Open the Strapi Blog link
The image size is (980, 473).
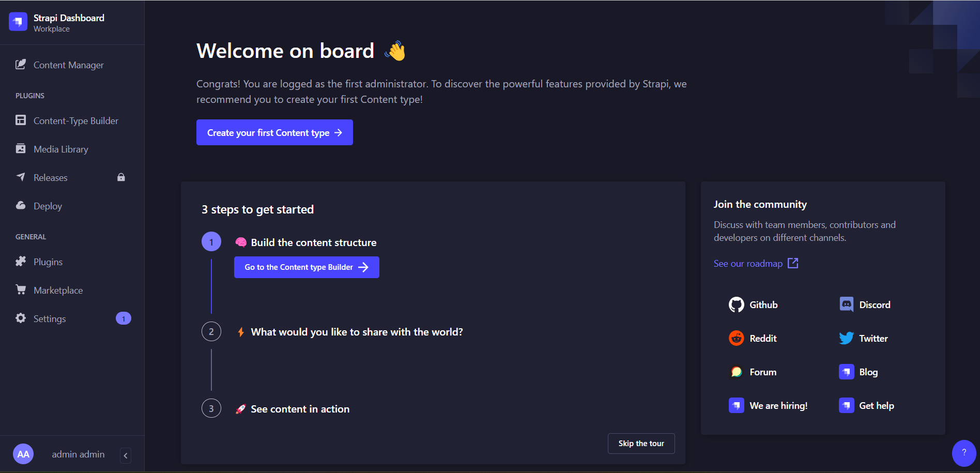click(x=859, y=372)
